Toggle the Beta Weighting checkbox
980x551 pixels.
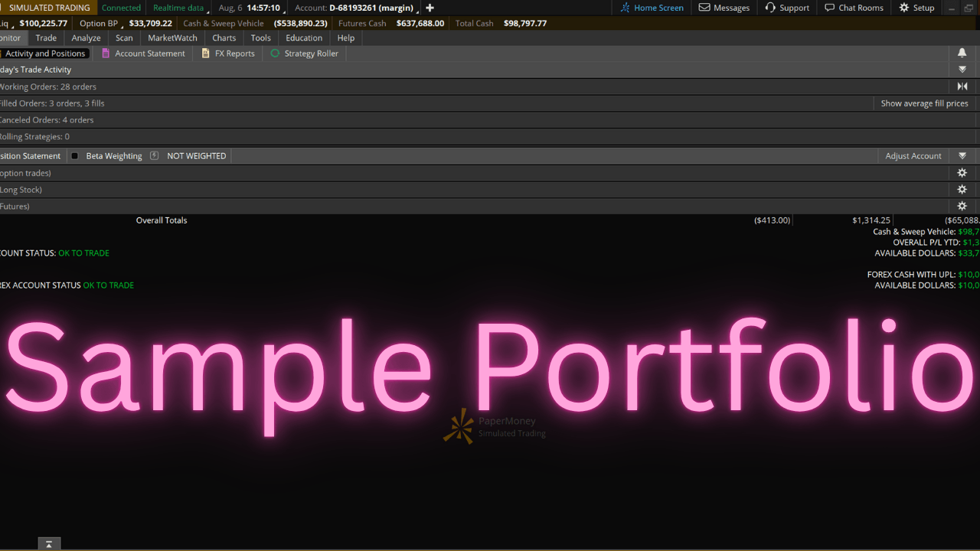point(75,156)
